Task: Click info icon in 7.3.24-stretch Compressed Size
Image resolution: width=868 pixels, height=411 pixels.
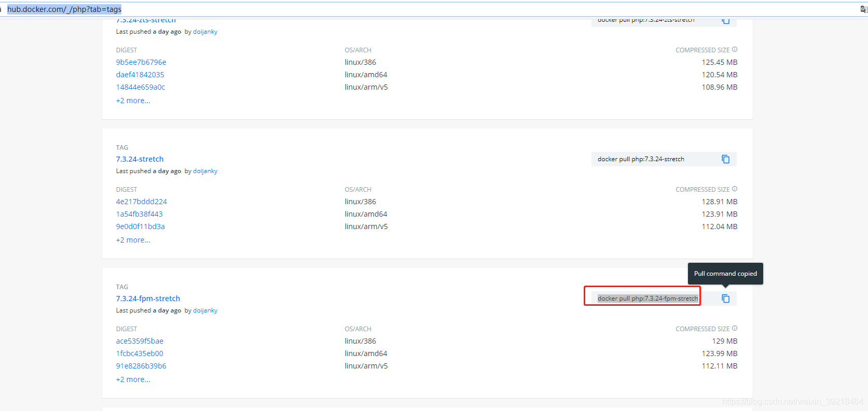Action: (734, 189)
